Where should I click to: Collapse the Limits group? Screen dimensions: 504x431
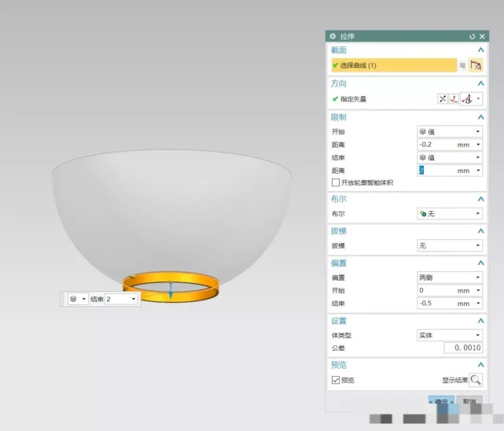tap(480, 117)
